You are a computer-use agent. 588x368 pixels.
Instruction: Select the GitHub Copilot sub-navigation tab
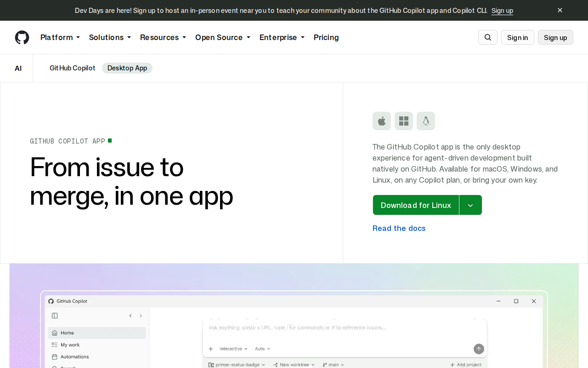click(73, 68)
